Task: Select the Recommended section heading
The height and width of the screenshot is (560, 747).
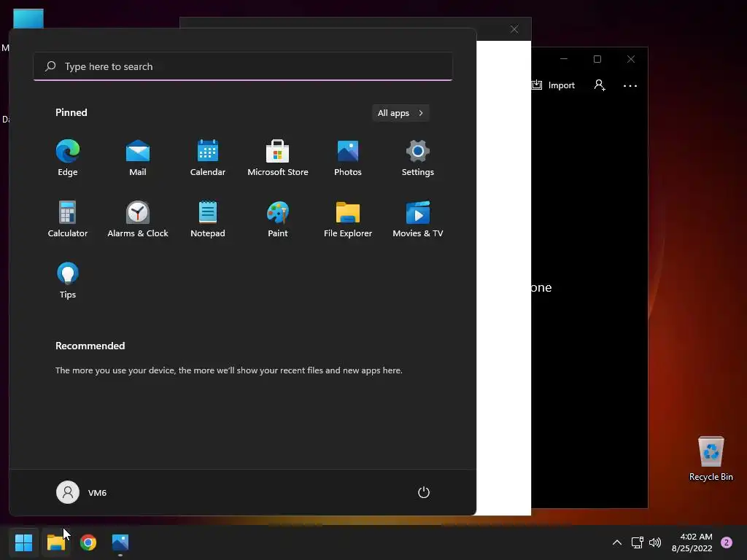Action: point(90,346)
